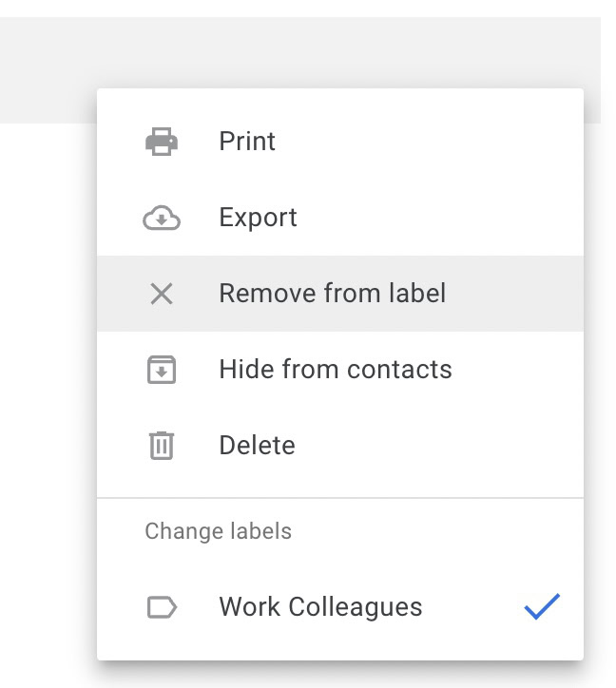
Task: Pick the Delete menu entry
Action: (257, 446)
